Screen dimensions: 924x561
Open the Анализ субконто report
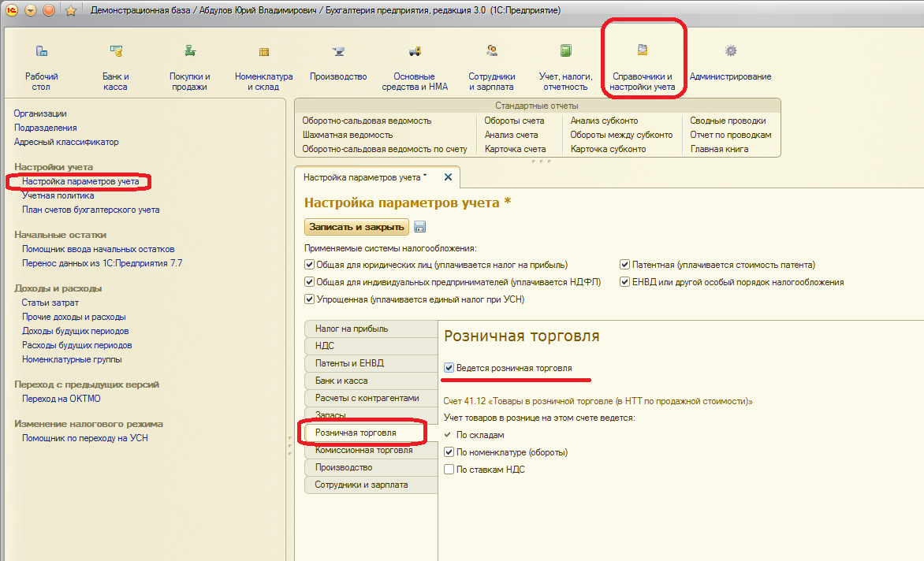(x=604, y=121)
